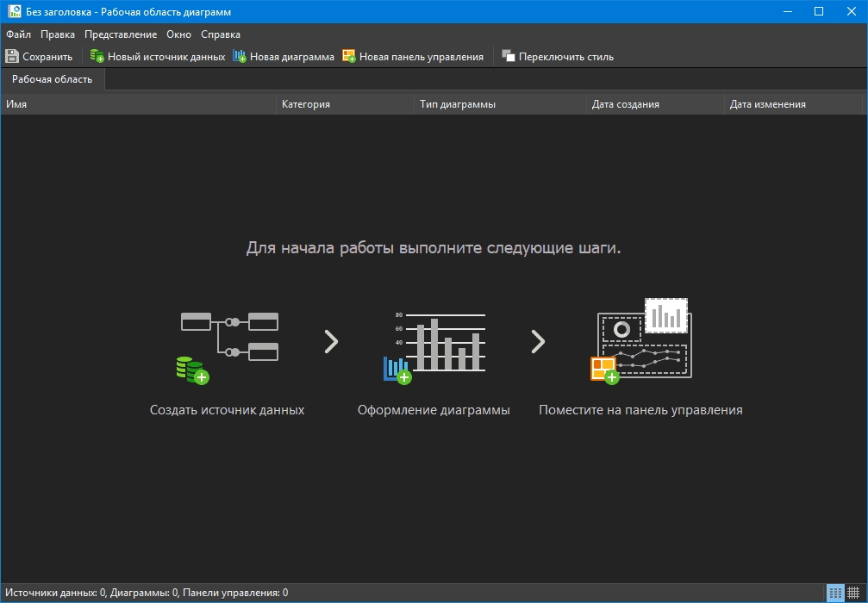Click Переключить стиль toolbar label

[x=565, y=57]
